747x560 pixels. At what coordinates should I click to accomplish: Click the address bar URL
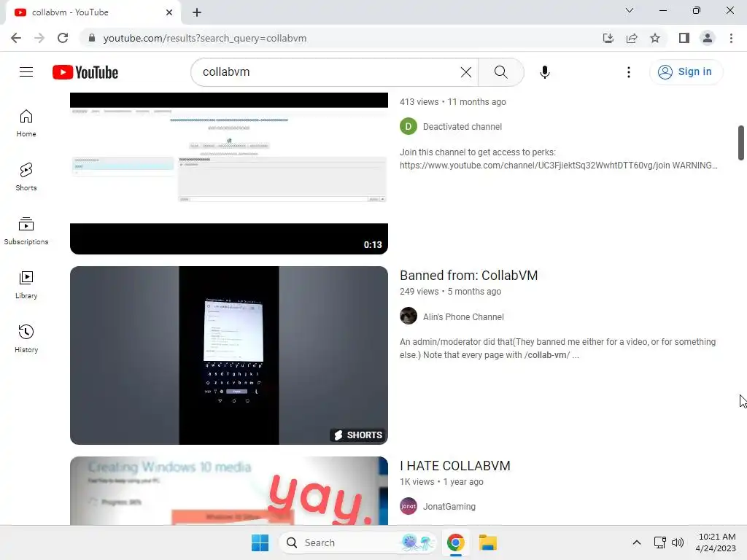coord(205,38)
